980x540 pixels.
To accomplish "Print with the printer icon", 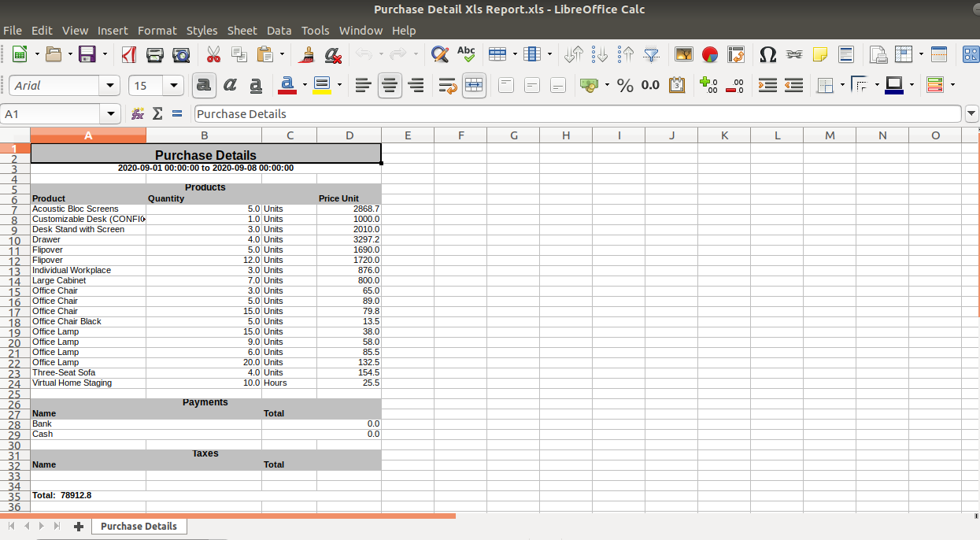I will tap(155, 54).
